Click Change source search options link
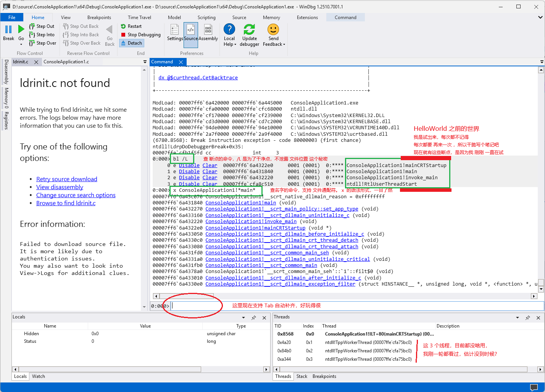The width and height of the screenshot is (545, 392). pyautogui.click(x=76, y=195)
